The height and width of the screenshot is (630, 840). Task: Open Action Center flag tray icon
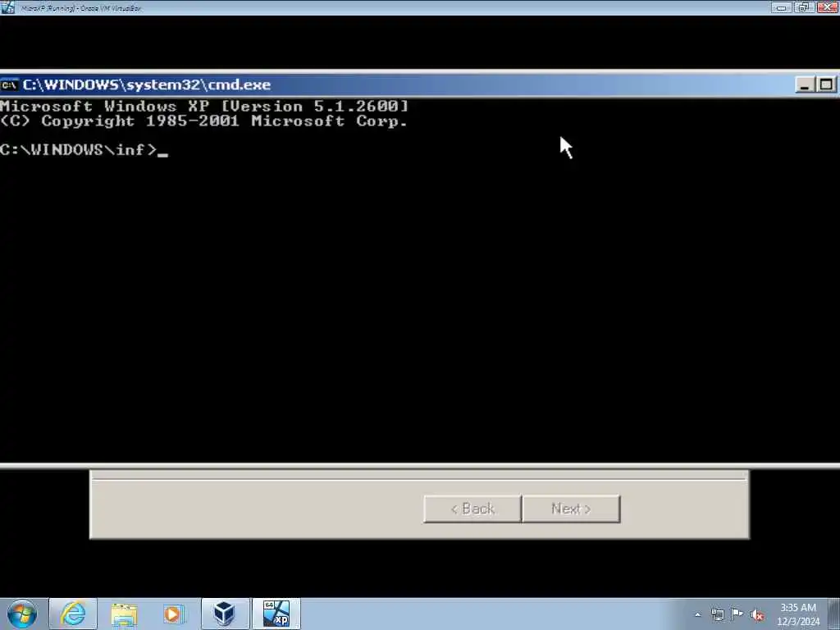737,614
